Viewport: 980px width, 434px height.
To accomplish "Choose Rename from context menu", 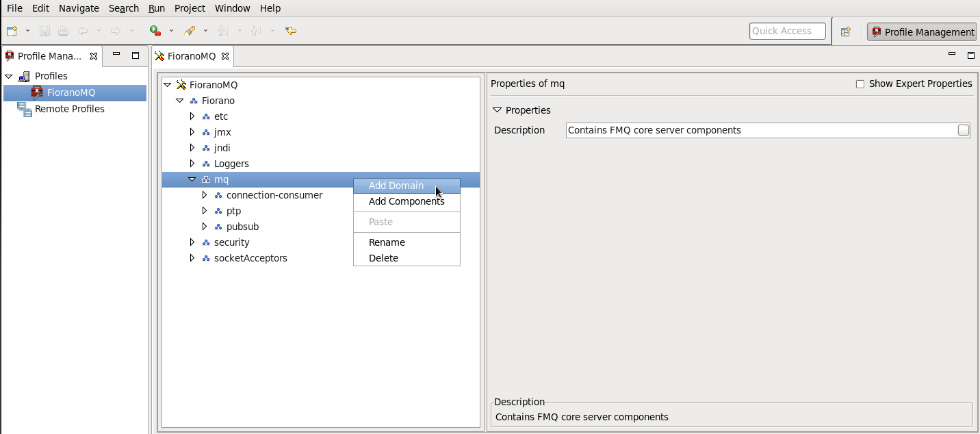I will (x=407, y=242).
